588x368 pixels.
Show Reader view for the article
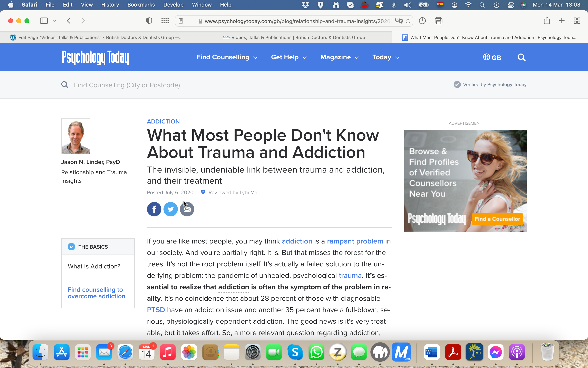click(x=181, y=21)
